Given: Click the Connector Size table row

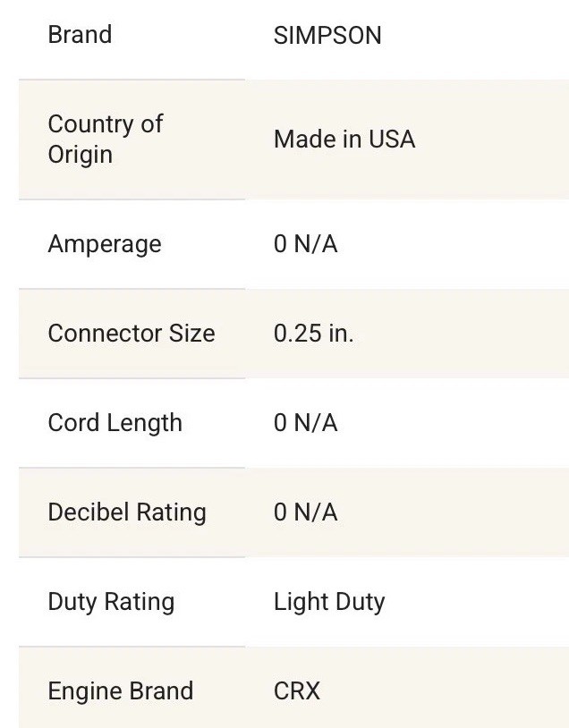Looking at the screenshot, I should coord(293,334).
